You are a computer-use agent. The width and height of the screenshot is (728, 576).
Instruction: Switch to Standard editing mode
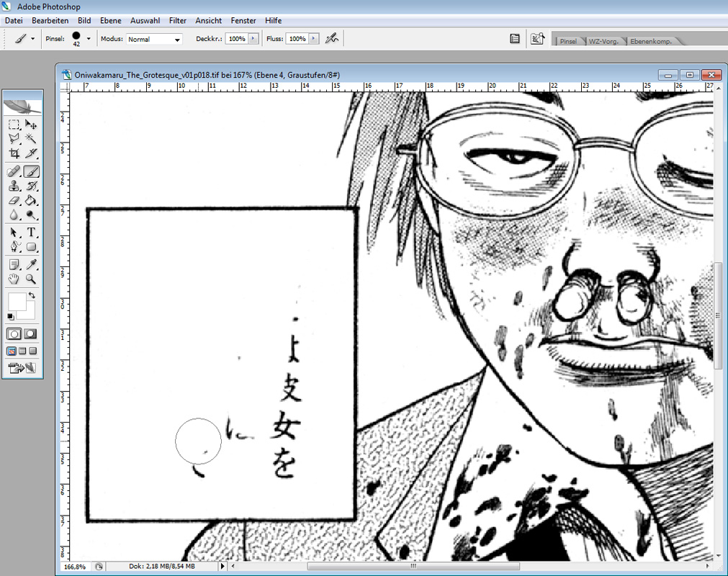coord(14,333)
